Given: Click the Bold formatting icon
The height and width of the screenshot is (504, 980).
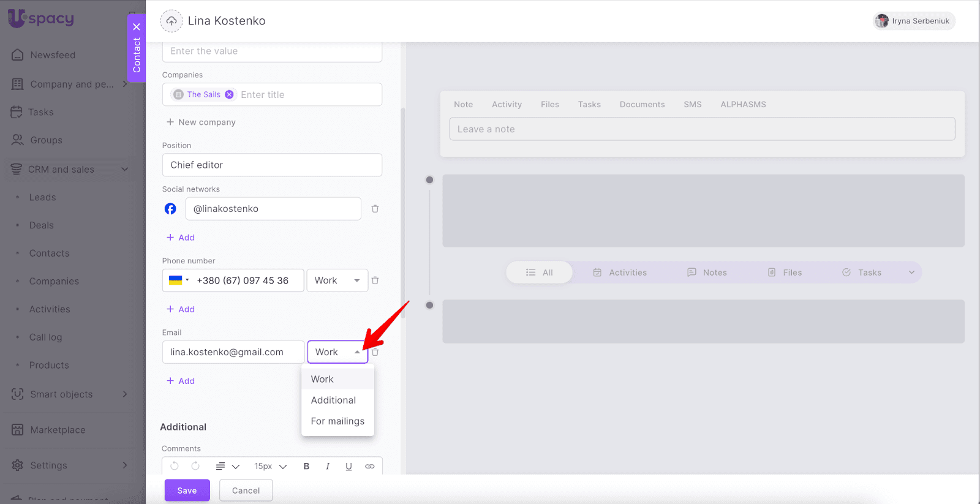Looking at the screenshot, I should [x=306, y=466].
